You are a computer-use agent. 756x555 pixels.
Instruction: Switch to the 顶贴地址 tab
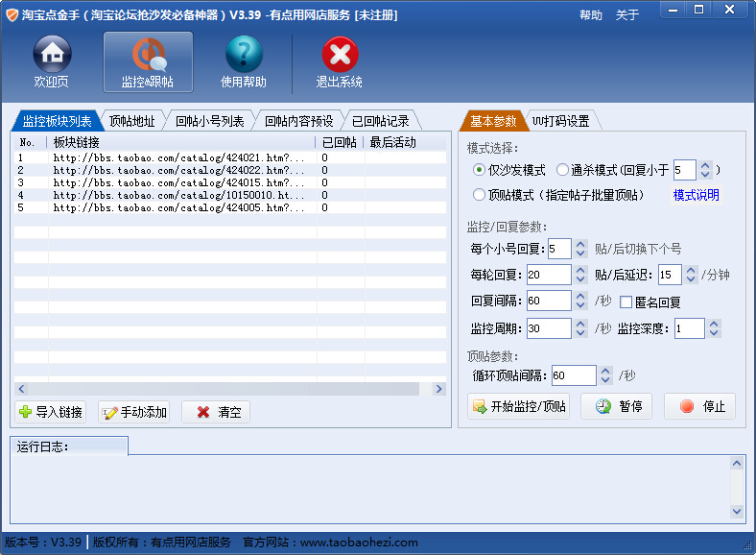tap(131, 121)
